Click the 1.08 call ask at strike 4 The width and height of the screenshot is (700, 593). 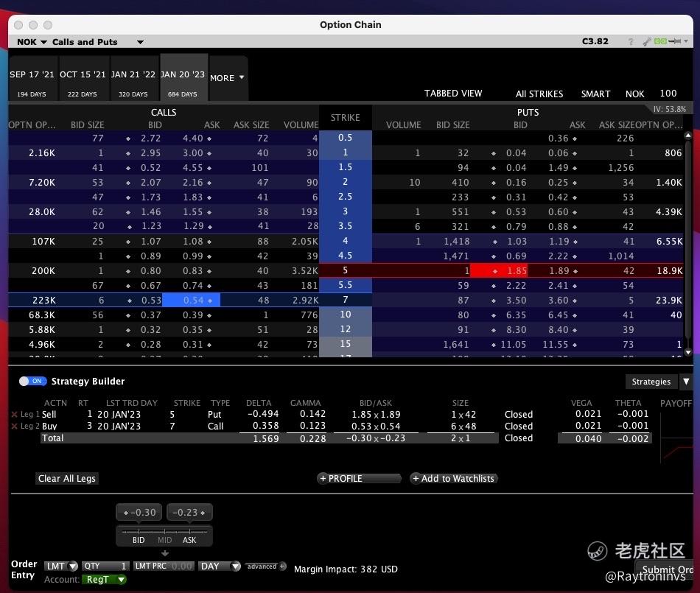(x=193, y=242)
